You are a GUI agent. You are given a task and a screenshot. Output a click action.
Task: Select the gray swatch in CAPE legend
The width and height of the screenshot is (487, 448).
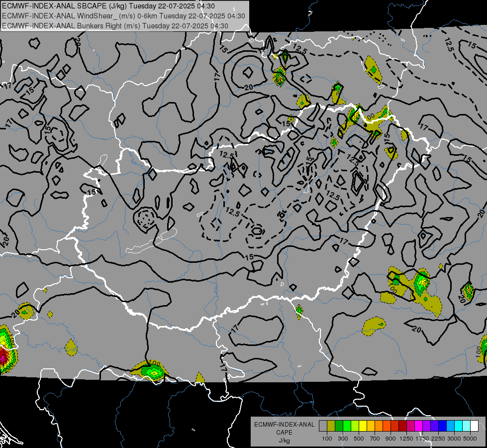click(323, 426)
